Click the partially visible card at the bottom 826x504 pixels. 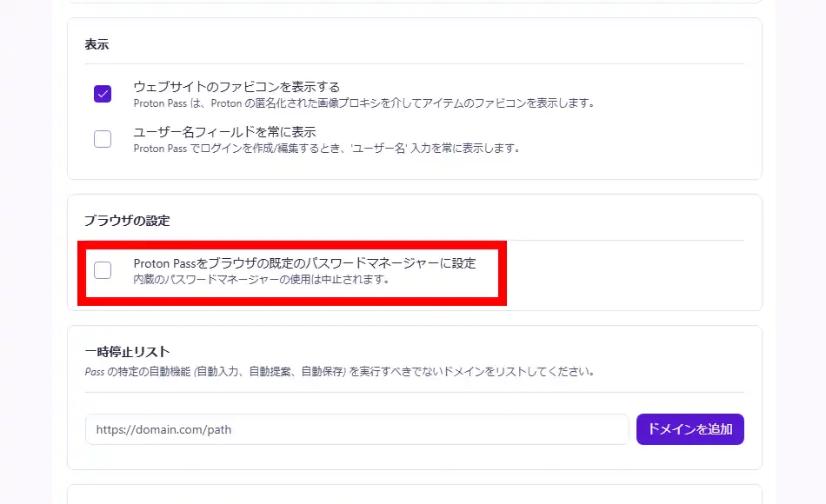pyautogui.click(x=414, y=494)
